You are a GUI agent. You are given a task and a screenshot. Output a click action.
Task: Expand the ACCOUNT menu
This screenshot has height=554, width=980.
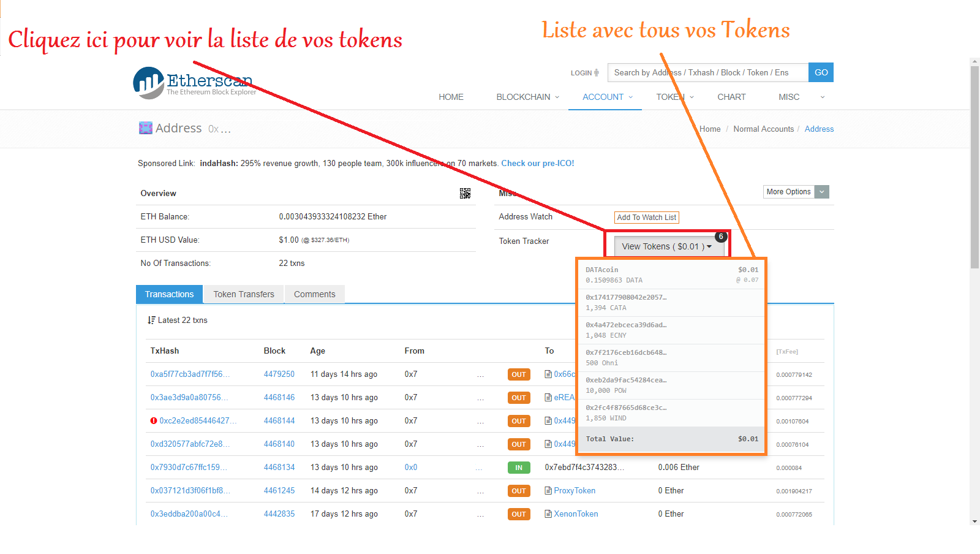pos(607,97)
